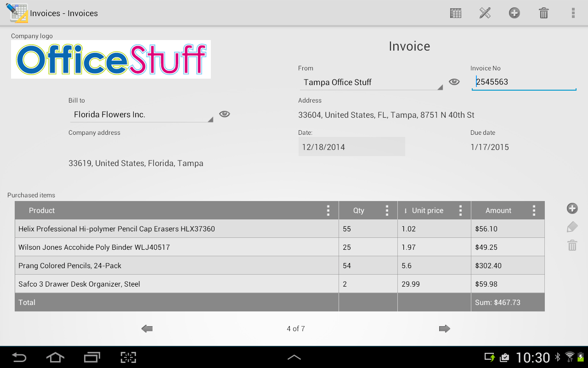
Task: Change the invoice date 12/18/2014
Action: pos(352,147)
